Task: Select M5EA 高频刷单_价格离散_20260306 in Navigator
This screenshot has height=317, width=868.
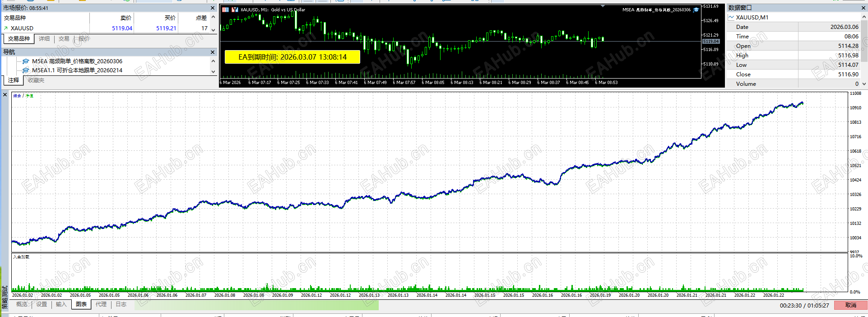Action: [77, 61]
